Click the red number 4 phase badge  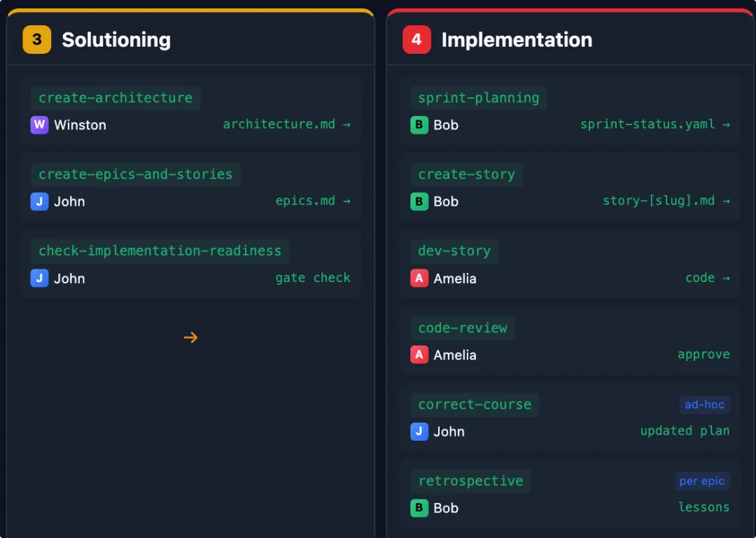point(416,40)
